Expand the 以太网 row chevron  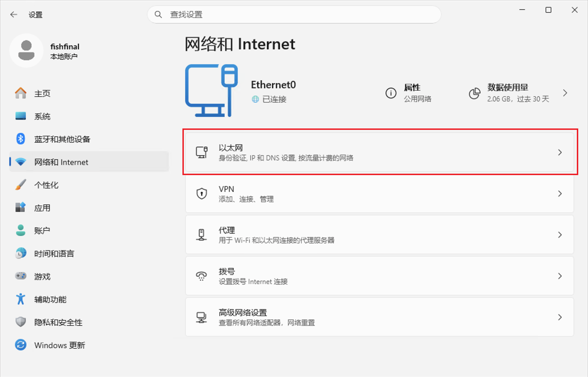(560, 152)
